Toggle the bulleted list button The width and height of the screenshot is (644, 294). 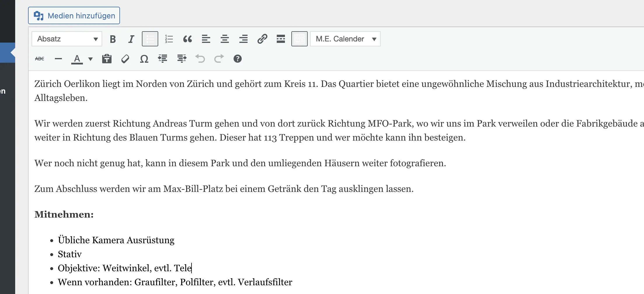[x=150, y=39]
